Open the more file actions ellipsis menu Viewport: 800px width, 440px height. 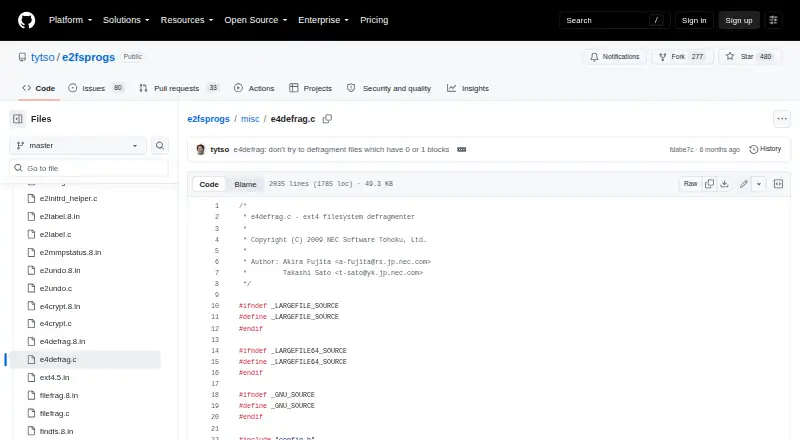pos(782,119)
